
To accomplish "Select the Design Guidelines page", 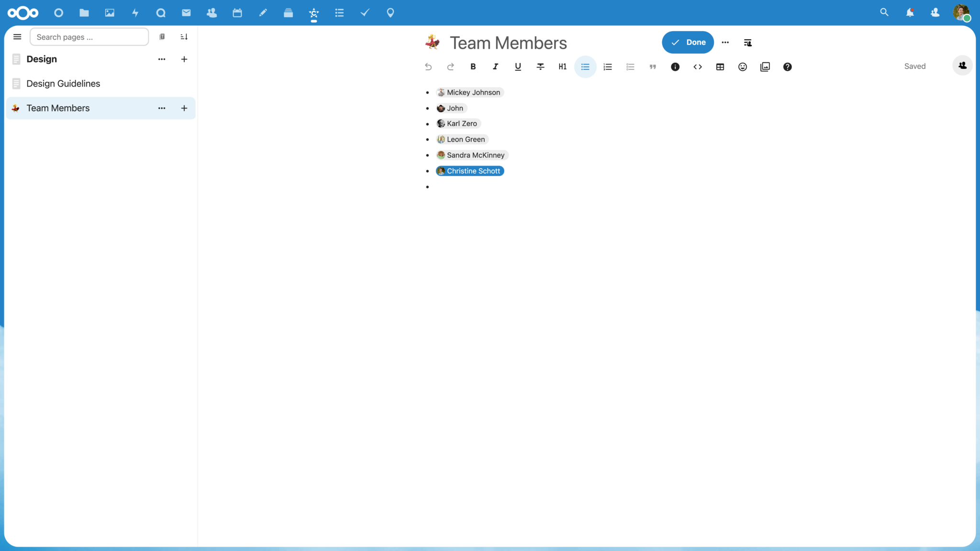I will coord(64,83).
